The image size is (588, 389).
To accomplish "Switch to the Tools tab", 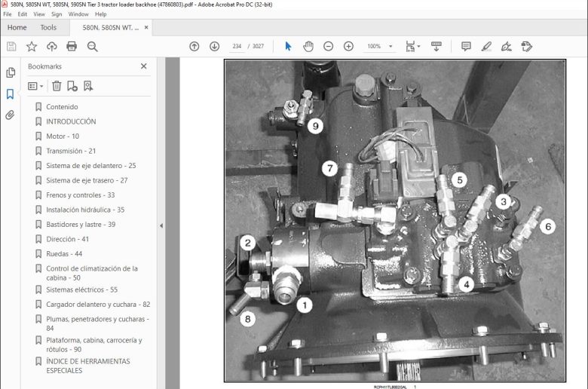I will click(x=48, y=27).
